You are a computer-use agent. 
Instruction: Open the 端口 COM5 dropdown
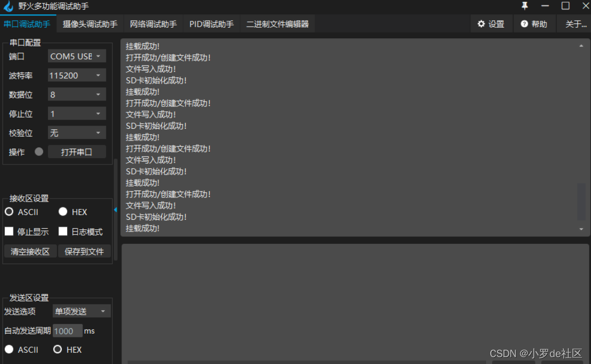coord(76,56)
